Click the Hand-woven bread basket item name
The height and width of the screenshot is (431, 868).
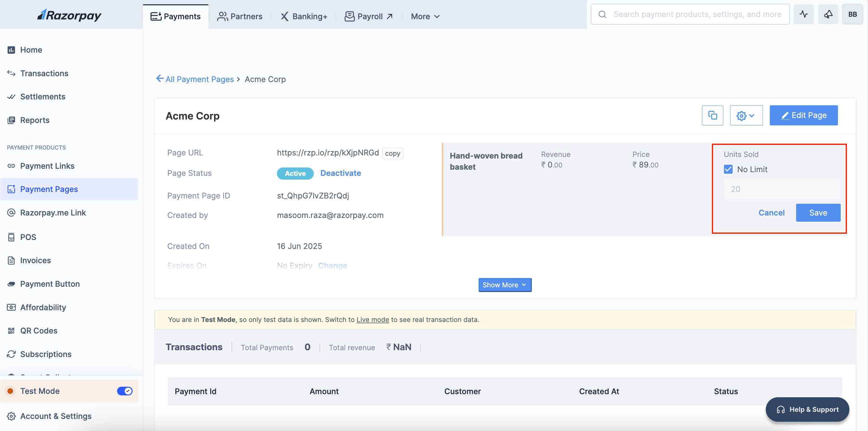tap(486, 161)
